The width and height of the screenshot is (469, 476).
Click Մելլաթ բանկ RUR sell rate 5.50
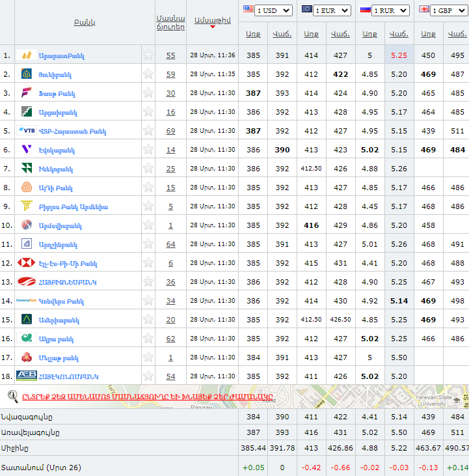point(399,357)
